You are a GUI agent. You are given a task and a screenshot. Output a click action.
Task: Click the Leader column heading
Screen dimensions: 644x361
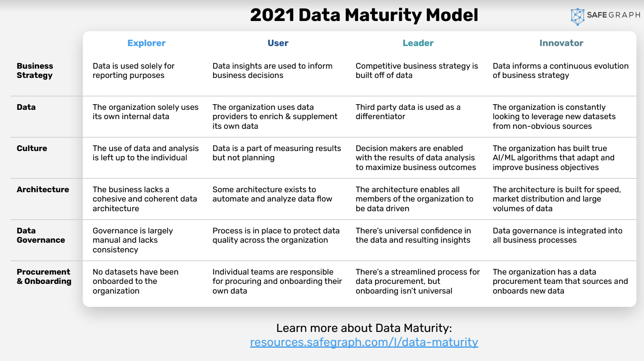[418, 43]
